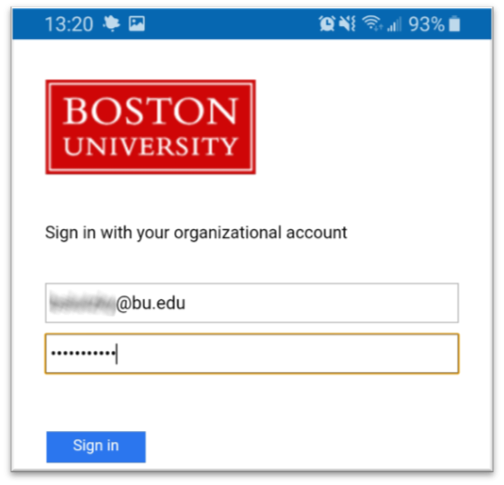504x485 pixels.
Task: Place cursor after @bu.edu text
Action: [x=187, y=303]
